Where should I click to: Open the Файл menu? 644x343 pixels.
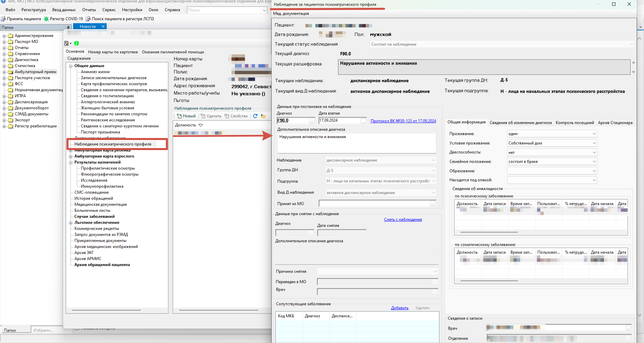(10, 10)
